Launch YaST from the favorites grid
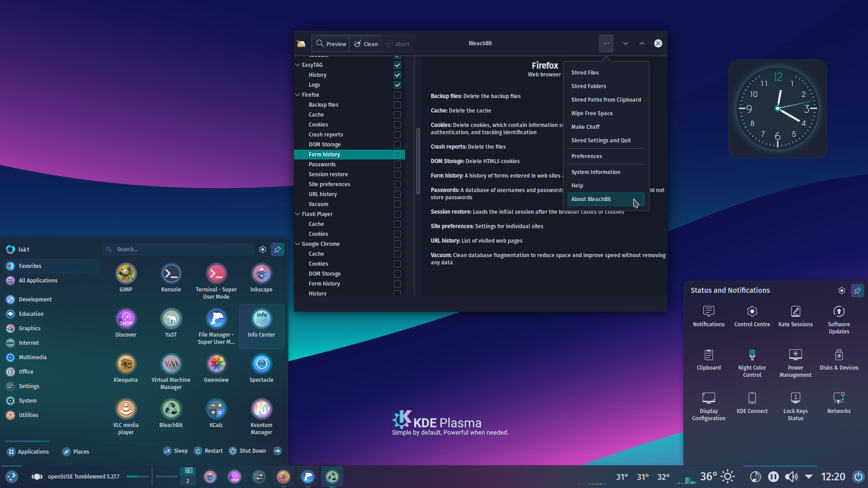This screenshot has width=868, height=488. pyautogui.click(x=171, y=323)
